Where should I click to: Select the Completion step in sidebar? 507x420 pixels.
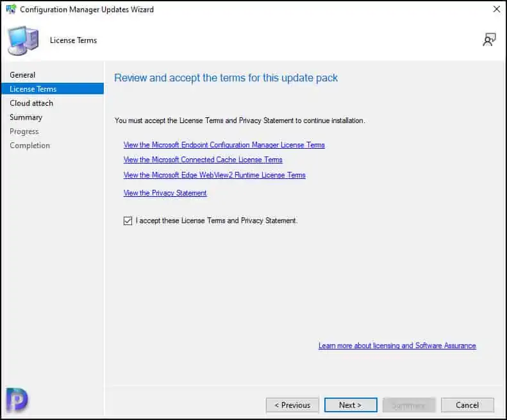(x=29, y=146)
